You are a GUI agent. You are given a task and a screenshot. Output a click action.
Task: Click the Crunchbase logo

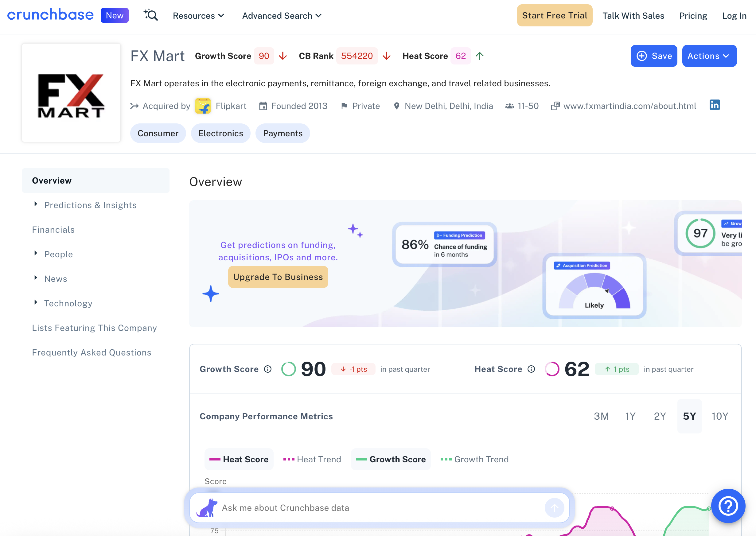(x=50, y=15)
